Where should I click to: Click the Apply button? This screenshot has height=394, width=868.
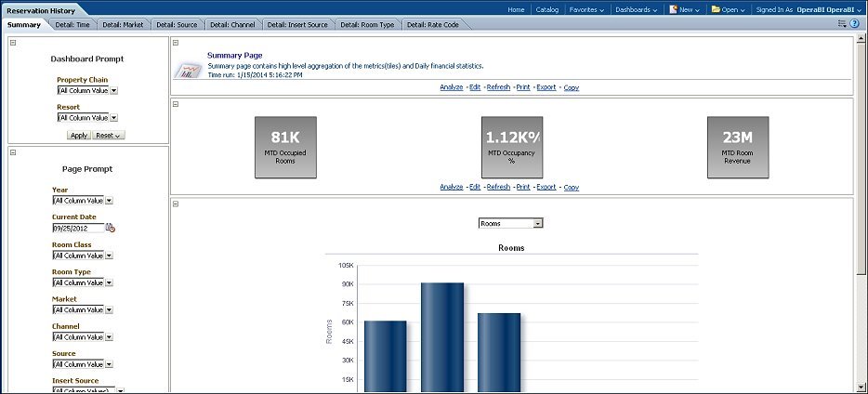click(x=79, y=135)
